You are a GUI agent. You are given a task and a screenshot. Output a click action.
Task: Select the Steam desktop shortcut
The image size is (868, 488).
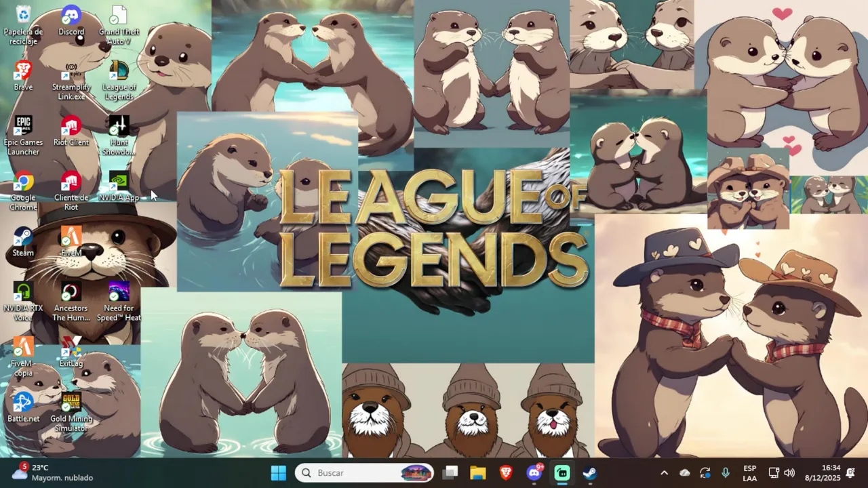(23, 242)
